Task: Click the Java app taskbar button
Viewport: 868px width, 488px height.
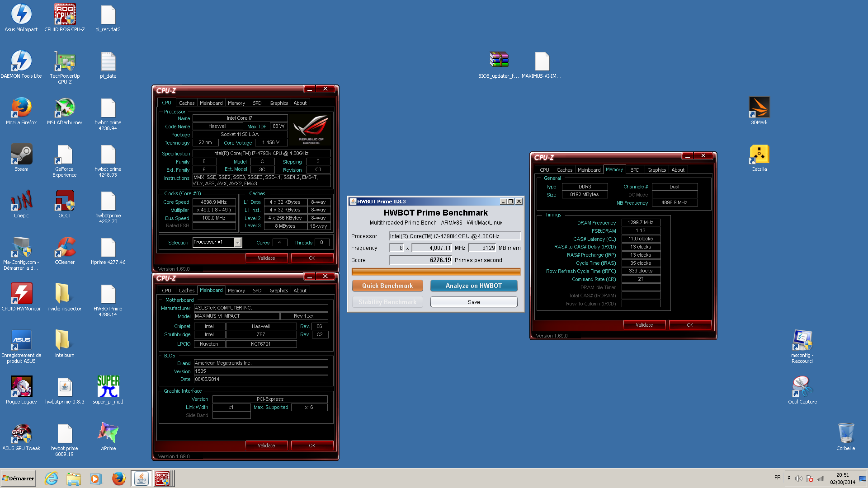Action: pos(141,479)
